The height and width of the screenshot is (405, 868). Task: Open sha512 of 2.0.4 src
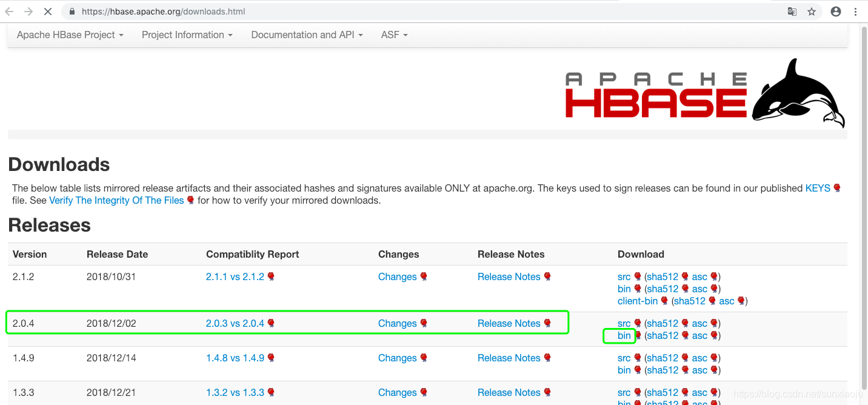pos(663,323)
